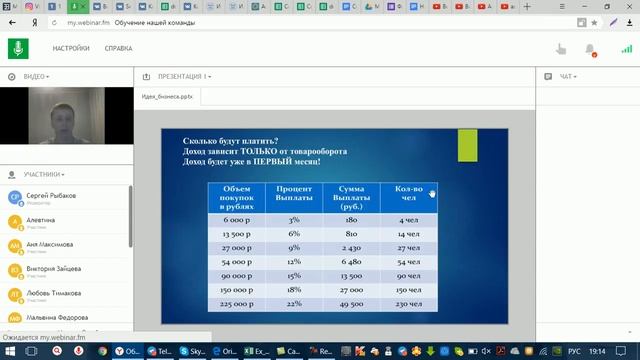Click the green microphone webinar logo
Image resolution: width=640 pixels, height=360 pixels.
coord(18,49)
